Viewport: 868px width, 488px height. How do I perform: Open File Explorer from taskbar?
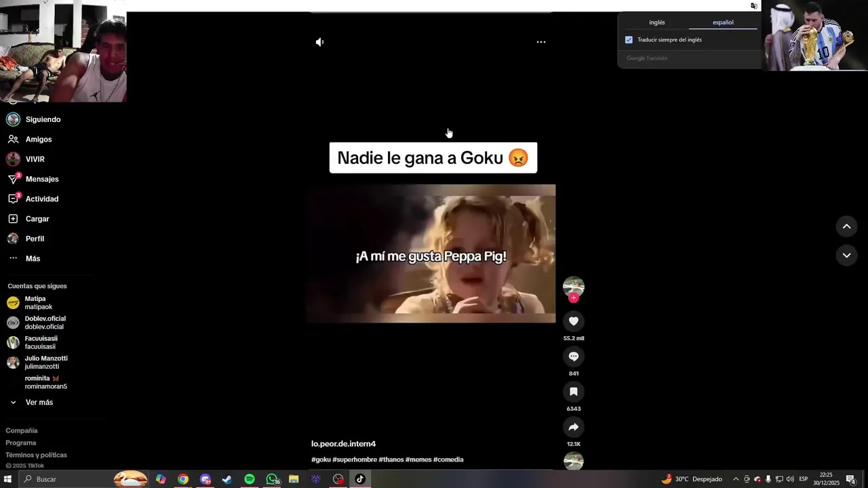tap(294, 479)
